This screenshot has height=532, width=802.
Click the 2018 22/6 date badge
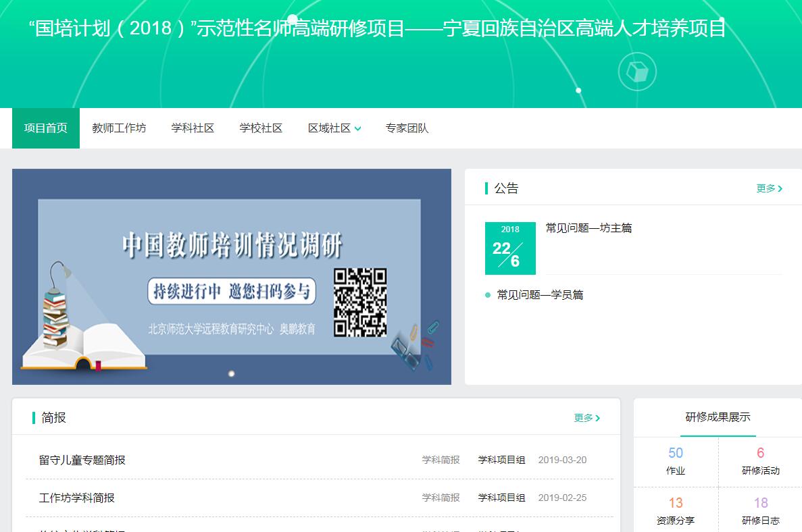click(x=510, y=248)
